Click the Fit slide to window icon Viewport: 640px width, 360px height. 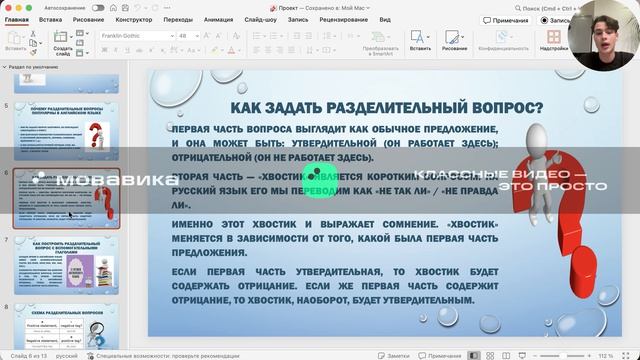[626, 356]
